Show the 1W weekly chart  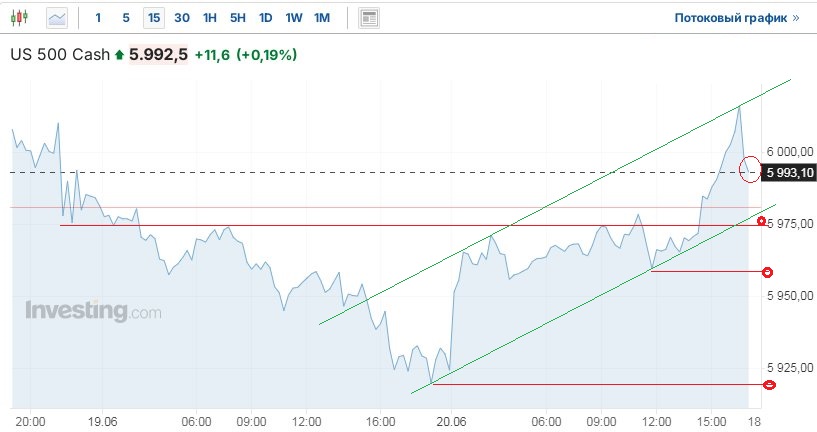293,18
